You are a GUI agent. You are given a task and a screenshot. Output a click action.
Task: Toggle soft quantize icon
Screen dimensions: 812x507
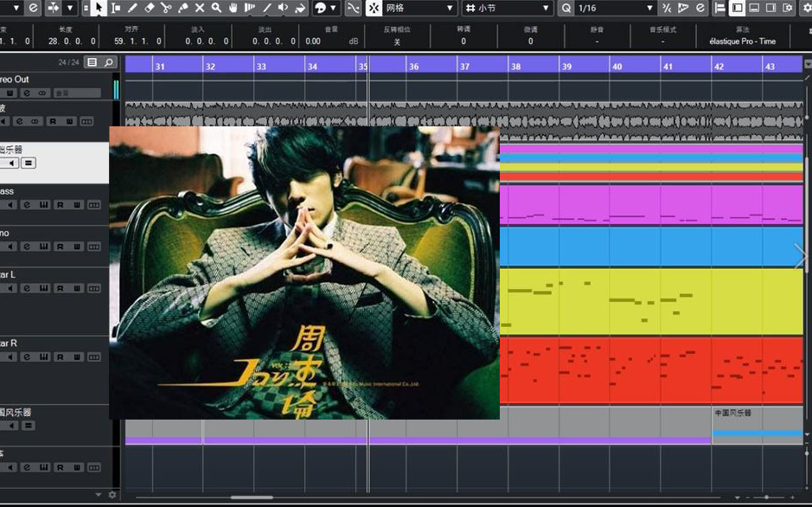(x=667, y=8)
